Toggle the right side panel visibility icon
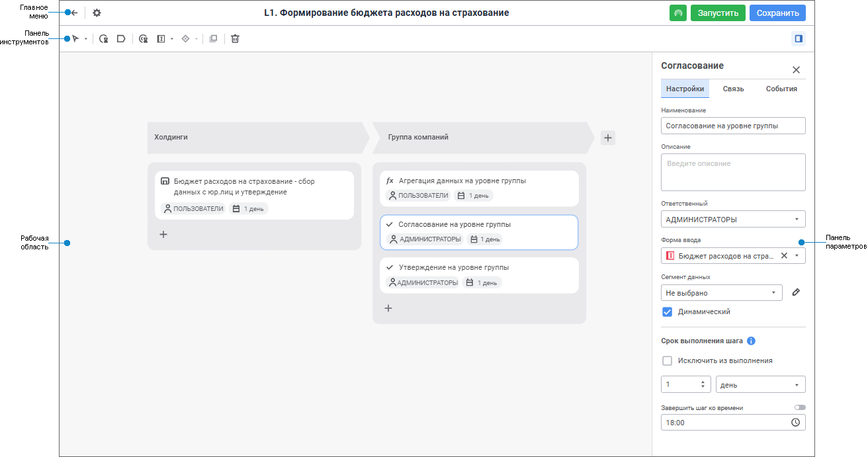The width and height of the screenshot is (868, 457). pyautogui.click(x=799, y=38)
